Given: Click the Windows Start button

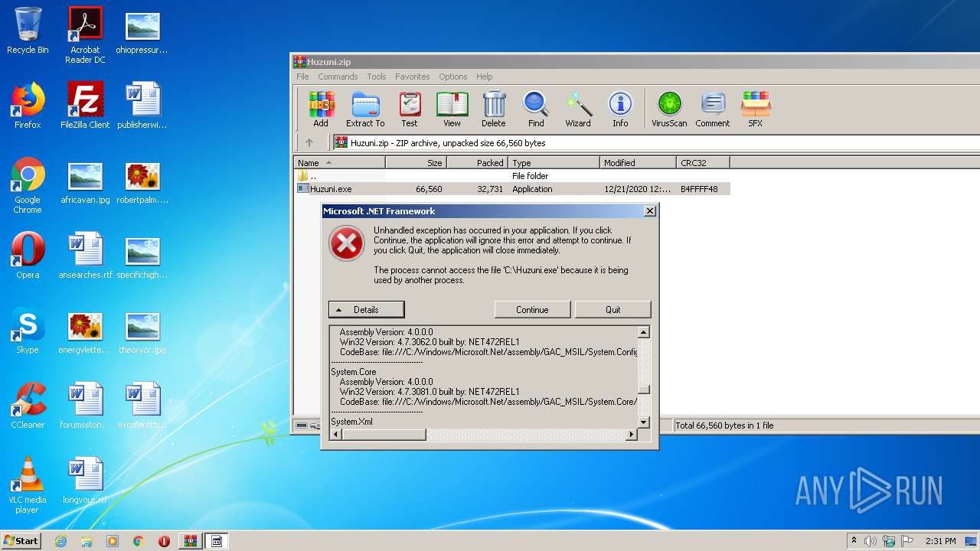Looking at the screenshot, I should [21, 540].
